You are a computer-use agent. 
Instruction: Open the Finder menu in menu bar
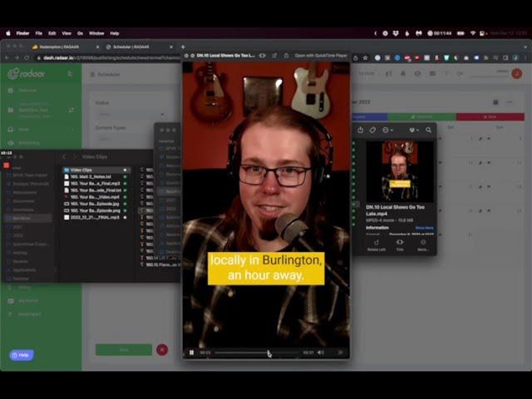[22, 33]
